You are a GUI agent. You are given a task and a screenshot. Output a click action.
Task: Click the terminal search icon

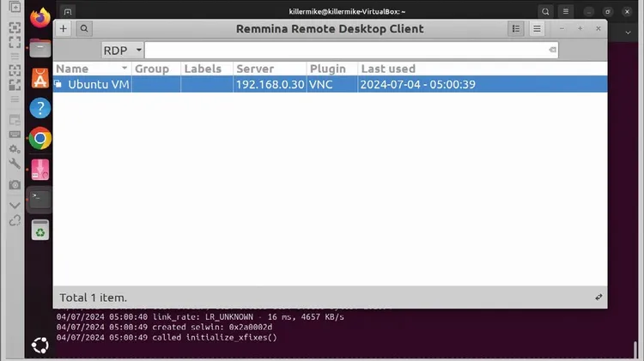(545, 11)
